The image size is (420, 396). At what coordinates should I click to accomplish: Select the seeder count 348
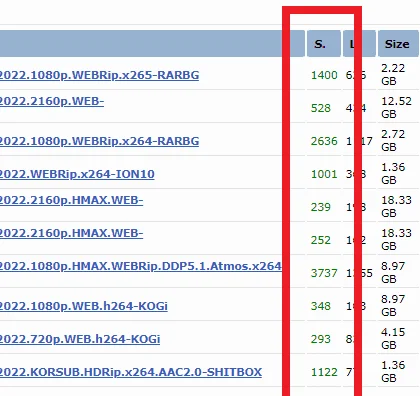(x=321, y=306)
